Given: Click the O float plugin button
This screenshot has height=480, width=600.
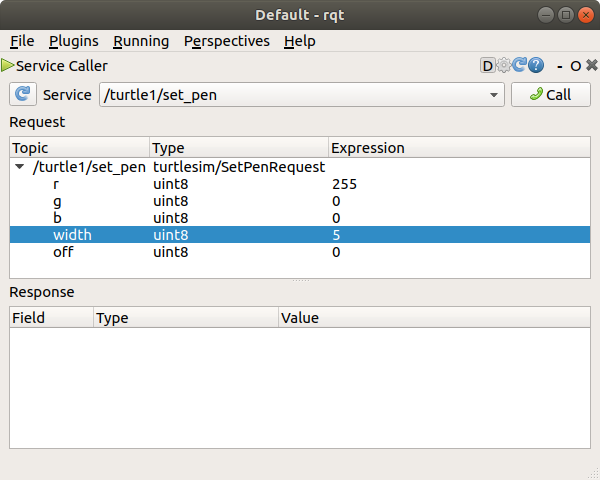Looking at the screenshot, I should [x=576, y=66].
